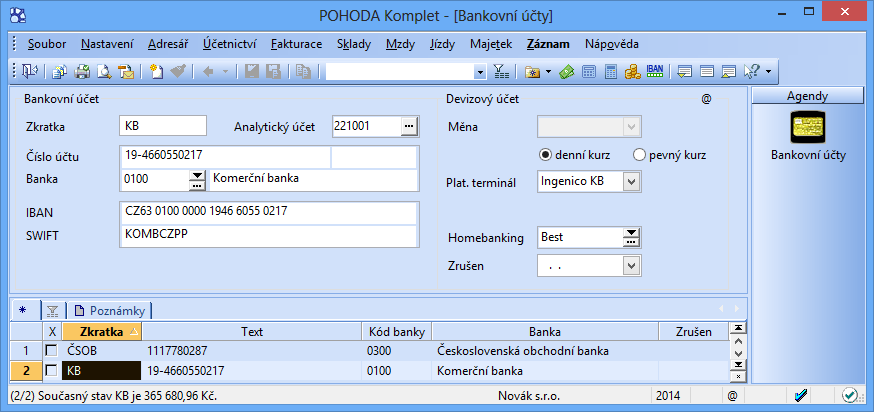This screenshot has width=874, height=412.
Task: Click into the IBAN input field
Action: coord(269,212)
